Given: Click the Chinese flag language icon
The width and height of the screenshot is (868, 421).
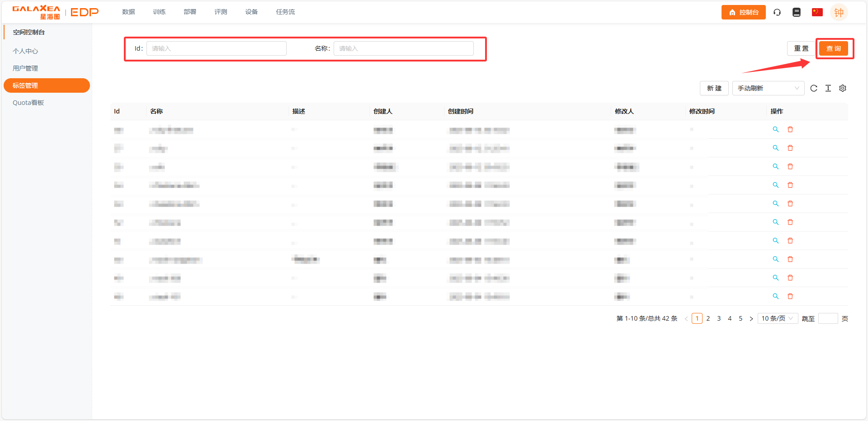Looking at the screenshot, I should [817, 12].
